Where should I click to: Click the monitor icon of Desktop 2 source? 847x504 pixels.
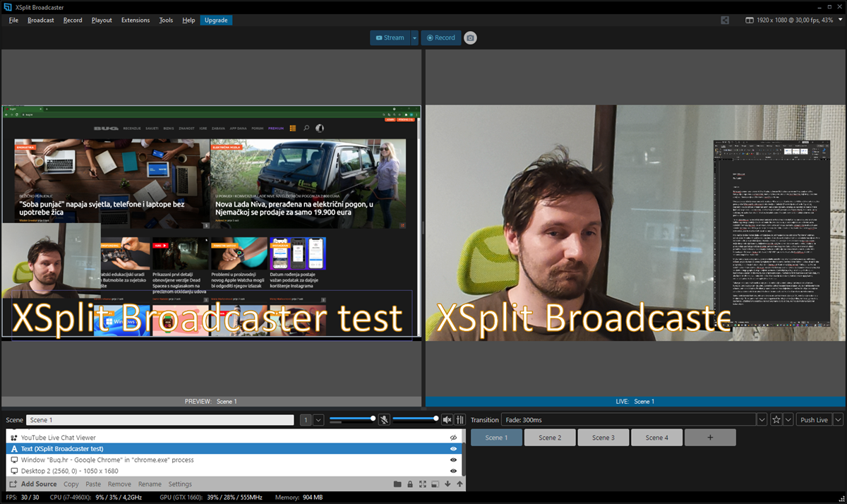coord(14,471)
